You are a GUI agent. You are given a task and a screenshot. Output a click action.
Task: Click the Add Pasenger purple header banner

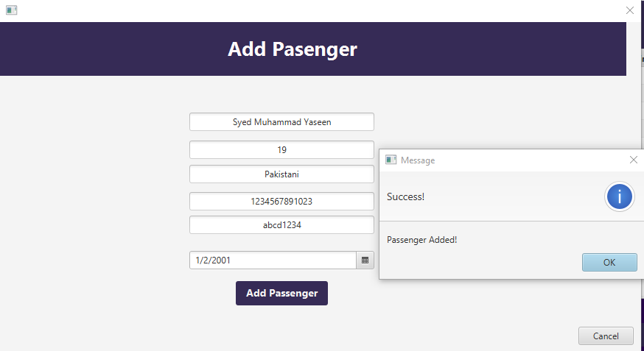click(313, 49)
